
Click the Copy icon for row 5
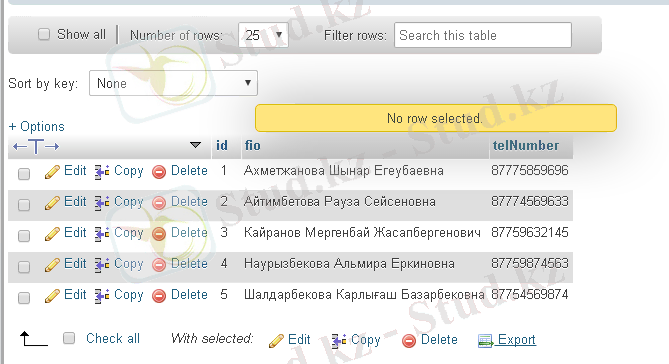pos(102,296)
